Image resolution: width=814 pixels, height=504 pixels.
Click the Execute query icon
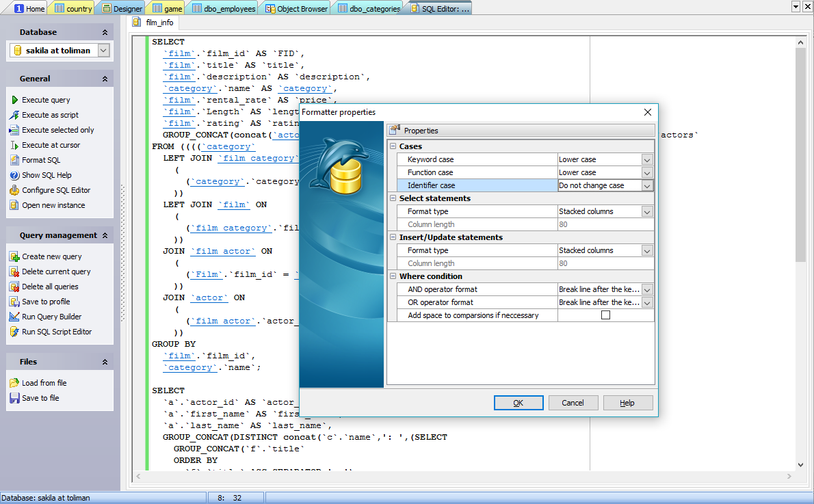tap(14, 100)
